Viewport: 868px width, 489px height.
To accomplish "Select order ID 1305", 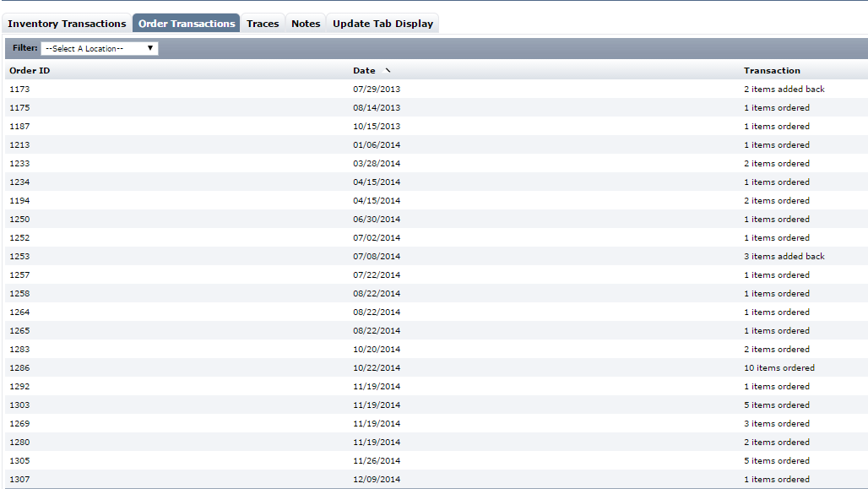I will [x=19, y=460].
